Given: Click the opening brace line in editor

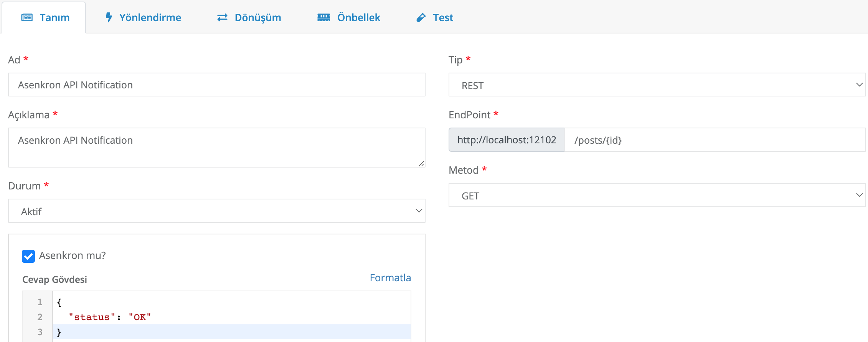Looking at the screenshot, I should pos(232,302).
